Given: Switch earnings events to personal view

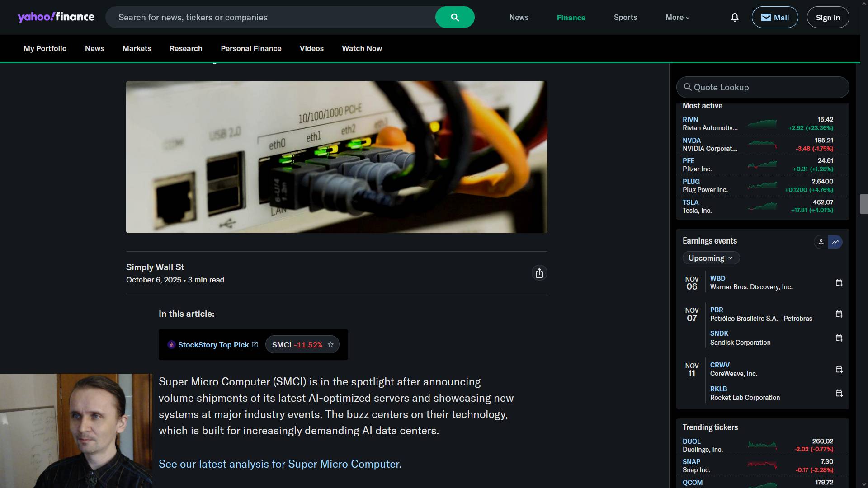Looking at the screenshot, I should point(821,242).
